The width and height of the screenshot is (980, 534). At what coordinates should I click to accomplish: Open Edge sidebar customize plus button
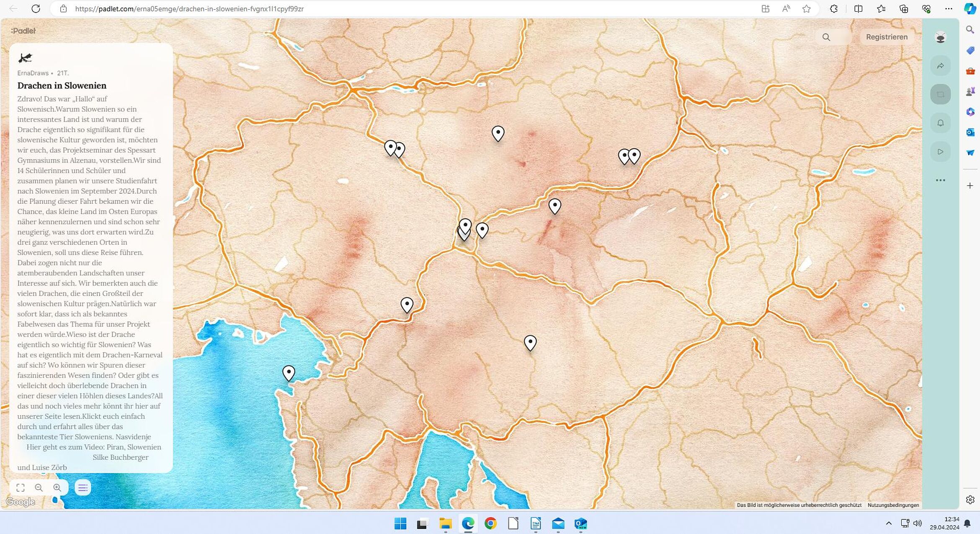pos(970,186)
